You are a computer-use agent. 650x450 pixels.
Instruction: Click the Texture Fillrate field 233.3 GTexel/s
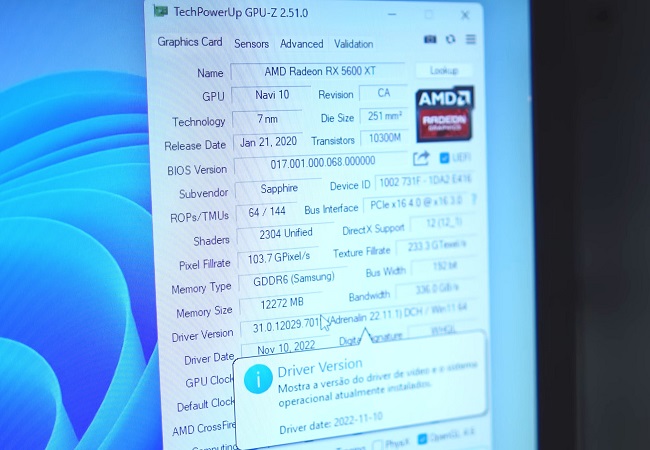click(x=437, y=246)
